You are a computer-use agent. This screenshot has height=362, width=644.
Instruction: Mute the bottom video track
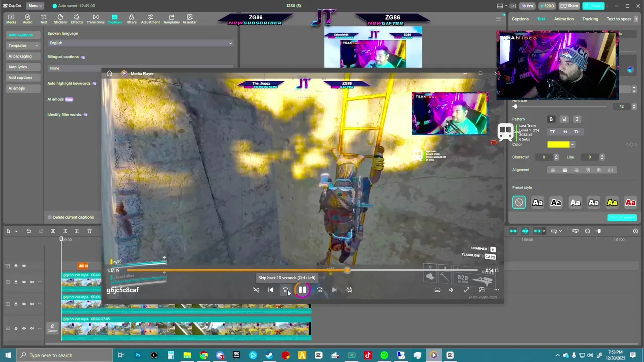32,328
